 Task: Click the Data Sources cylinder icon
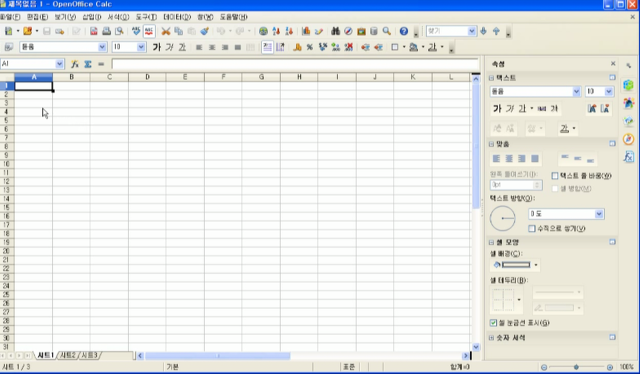click(x=373, y=31)
